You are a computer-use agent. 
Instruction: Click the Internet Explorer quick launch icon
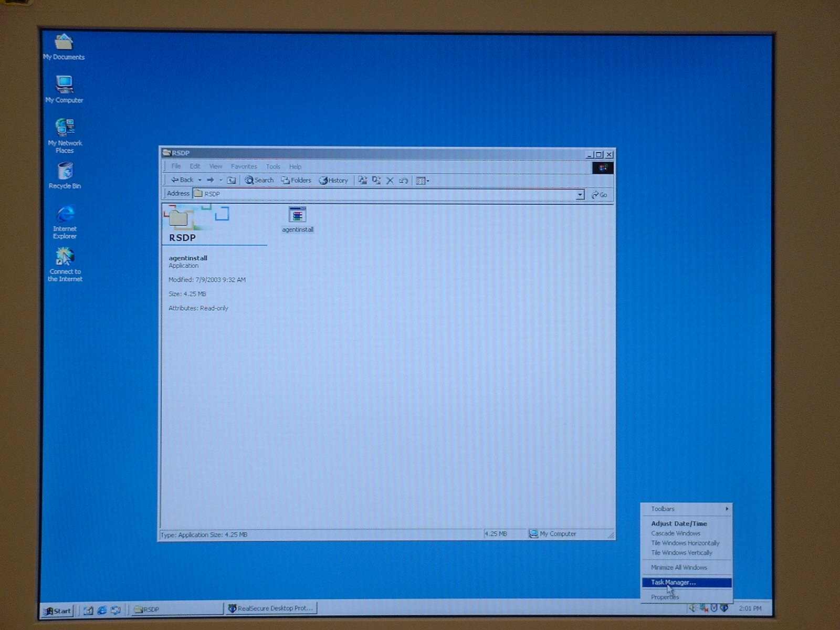102,610
